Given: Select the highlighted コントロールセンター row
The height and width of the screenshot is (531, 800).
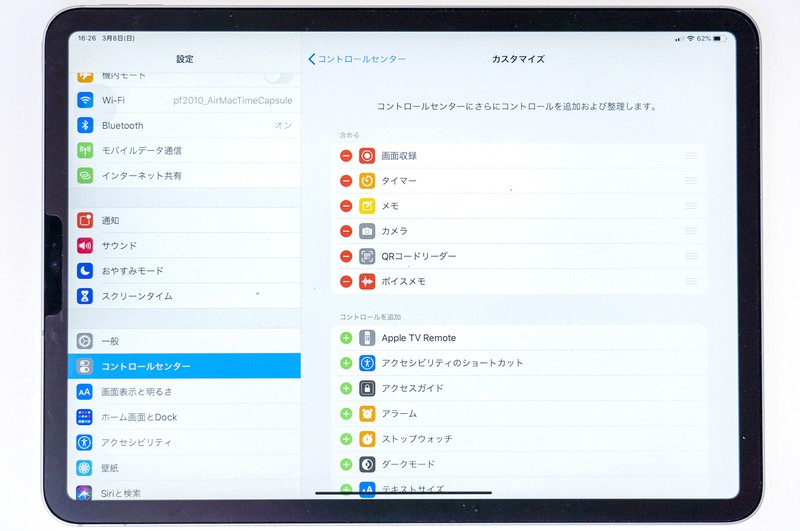Looking at the screenshot, I should pyautogui.click(x=184, y=366).
